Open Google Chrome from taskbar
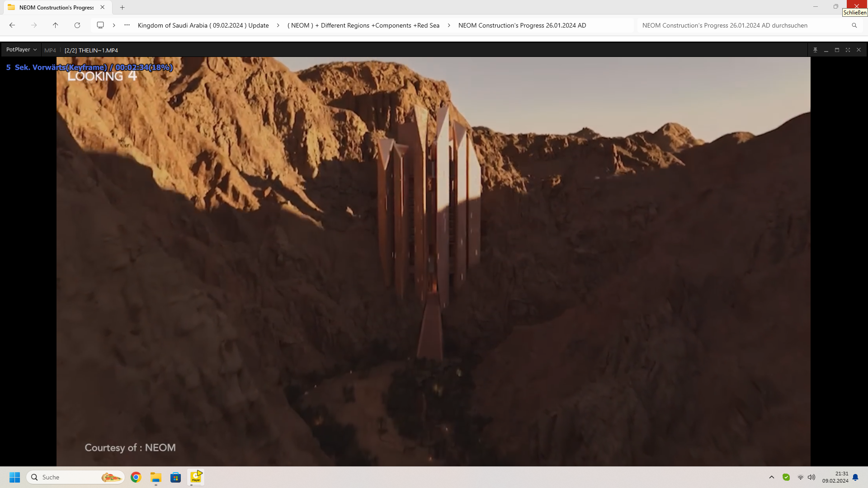Screen dimensions: 868x488 point(136,477)
